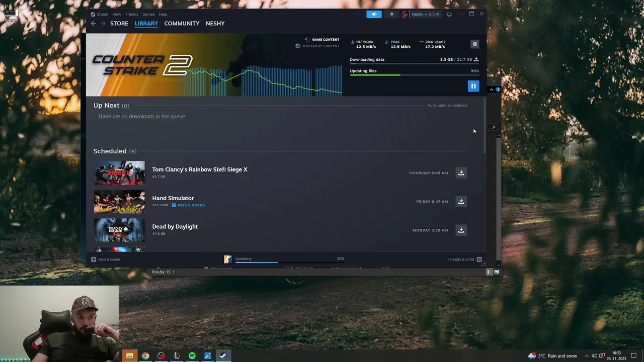Show WORKSHOP CONTENT downloads
Image resolution: width=644 pixels, height=362 pixels.
[x=320, y=46]
